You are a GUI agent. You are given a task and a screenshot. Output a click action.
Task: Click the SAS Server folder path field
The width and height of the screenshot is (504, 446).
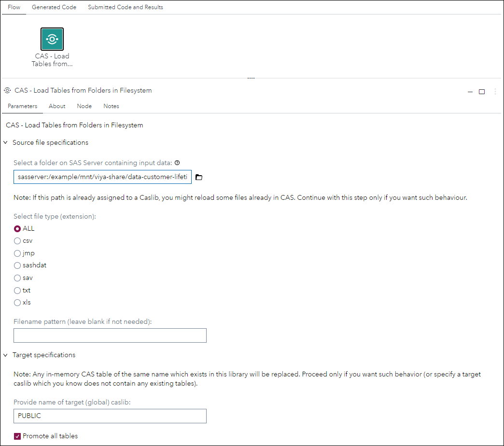[102, 177]
